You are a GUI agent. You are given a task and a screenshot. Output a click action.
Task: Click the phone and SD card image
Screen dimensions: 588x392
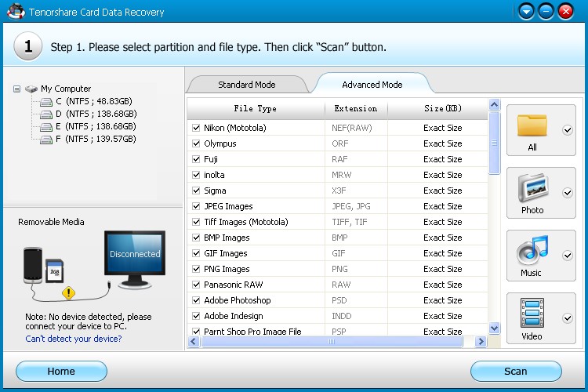[43, 266]
